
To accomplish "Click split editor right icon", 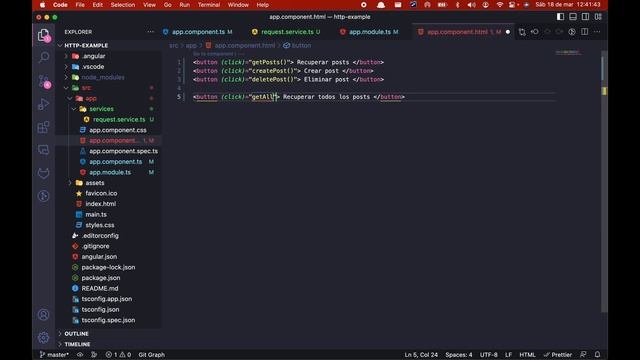I will tap(584, 32).
